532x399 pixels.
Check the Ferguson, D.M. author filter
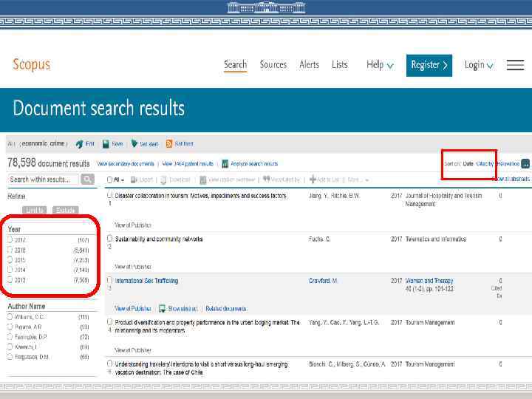[x=10, y=357]
